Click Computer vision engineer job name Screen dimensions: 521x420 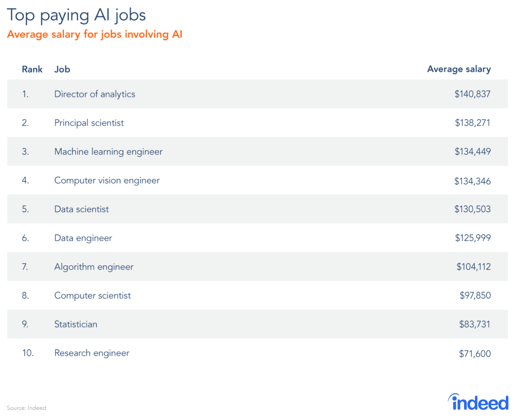coord(107,180)
